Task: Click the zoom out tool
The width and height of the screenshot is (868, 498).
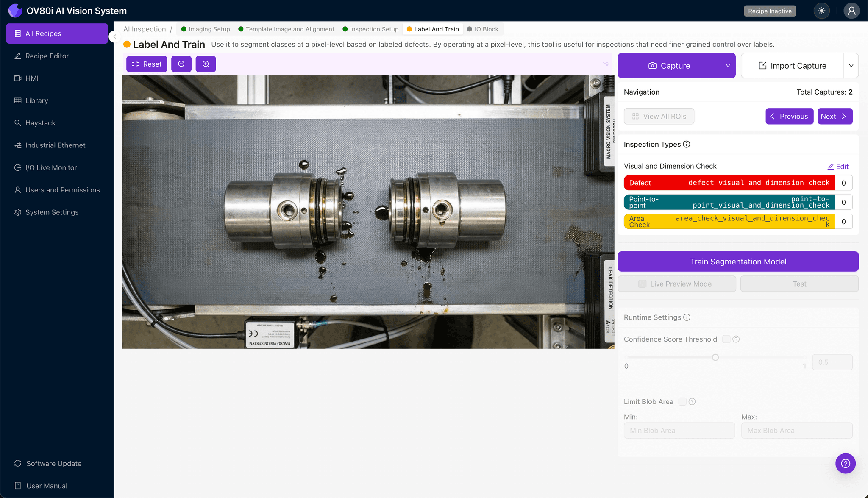Action: [x=181, y=64]
